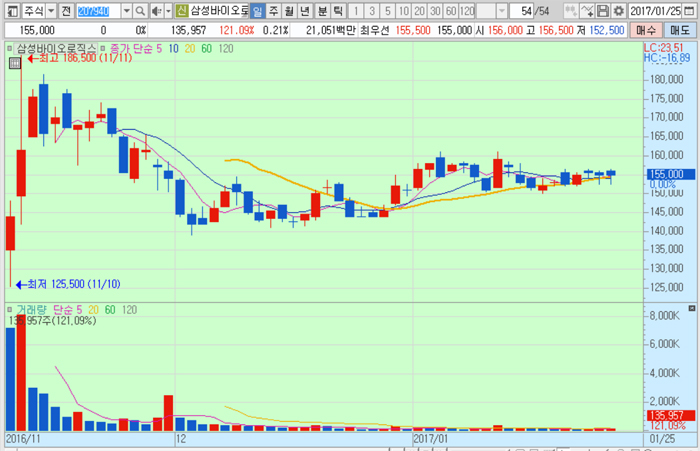
Task: Click the 종가 단순 moving average label
Action: coord(132,48)
